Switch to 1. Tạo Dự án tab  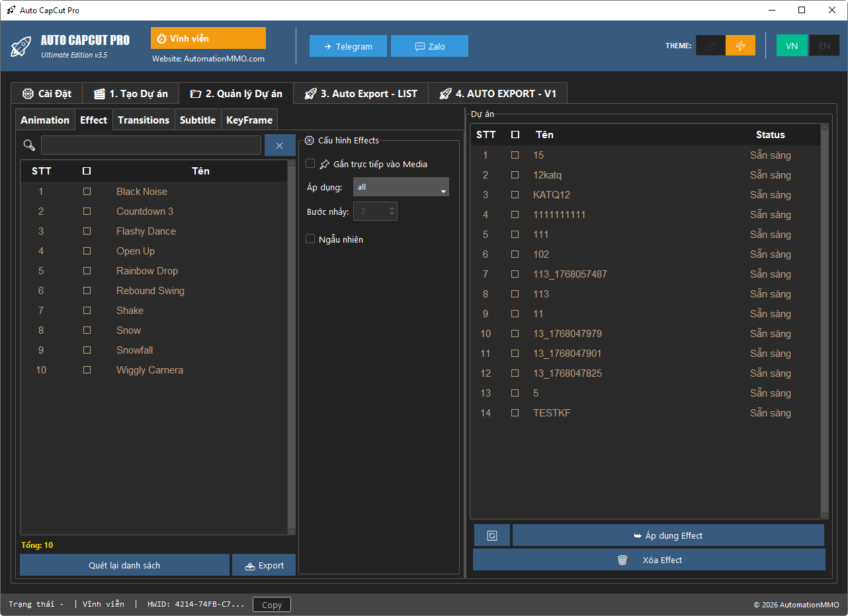tap(130, 93)
